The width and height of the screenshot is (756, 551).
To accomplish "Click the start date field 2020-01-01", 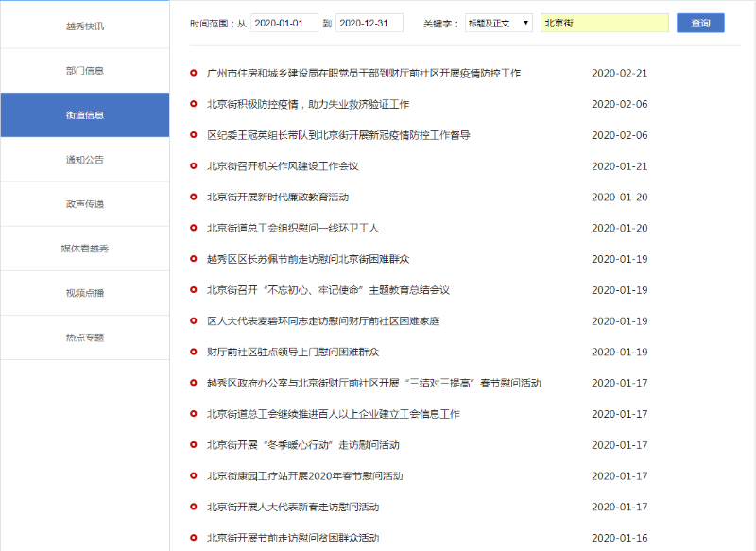I will [x=284, y=23].
